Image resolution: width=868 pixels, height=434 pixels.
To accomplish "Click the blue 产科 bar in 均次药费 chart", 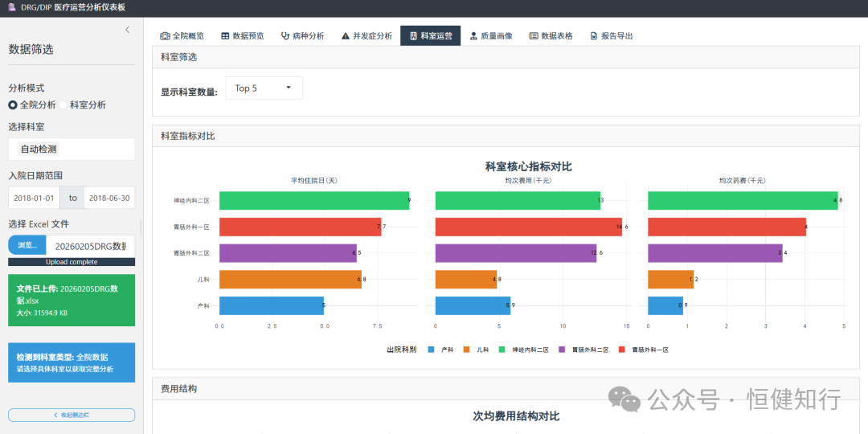I will click(665, 305).
